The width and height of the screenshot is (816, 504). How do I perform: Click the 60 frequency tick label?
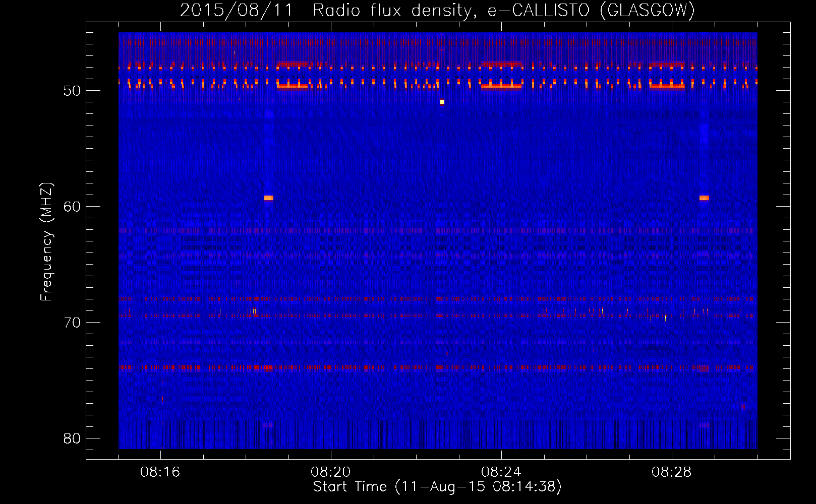pyautogui.click(x=72, y=207)
